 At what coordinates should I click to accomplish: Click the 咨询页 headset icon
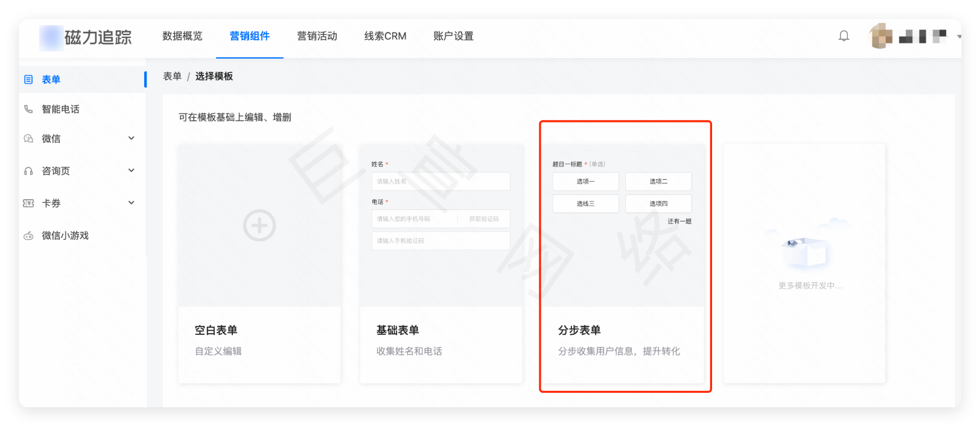28,171
